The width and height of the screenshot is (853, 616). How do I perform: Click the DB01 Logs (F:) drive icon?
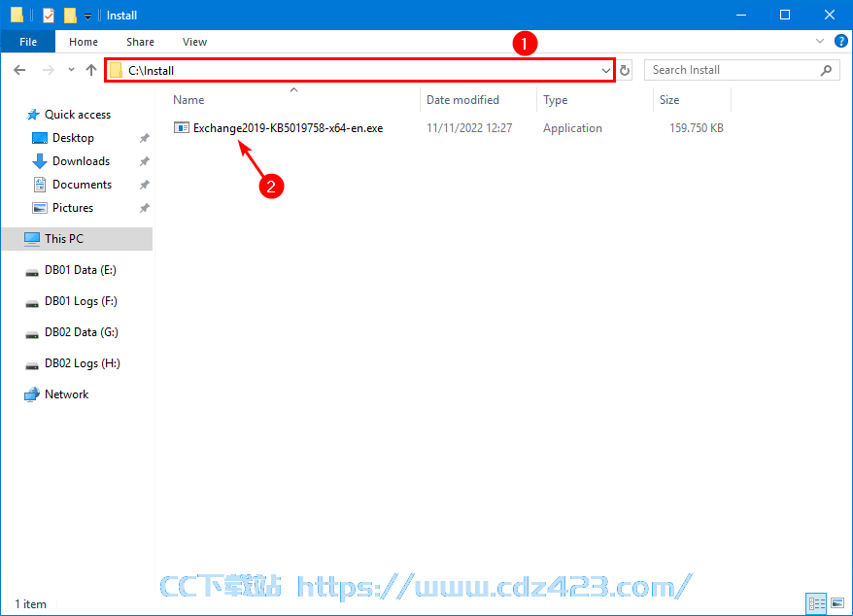click(32, 303)
